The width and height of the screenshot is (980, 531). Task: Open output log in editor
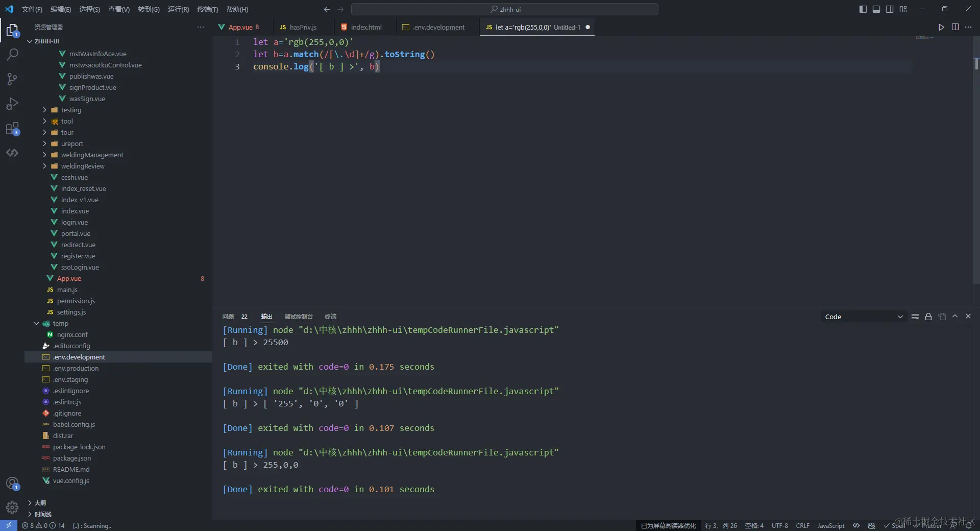coord(942,317)
